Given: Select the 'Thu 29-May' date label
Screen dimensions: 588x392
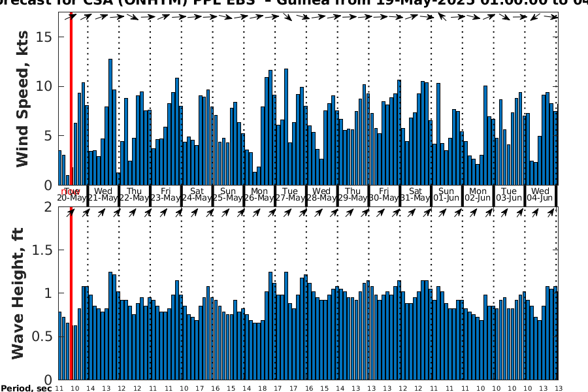Looking at the screenshot, I should click(353, 195).
